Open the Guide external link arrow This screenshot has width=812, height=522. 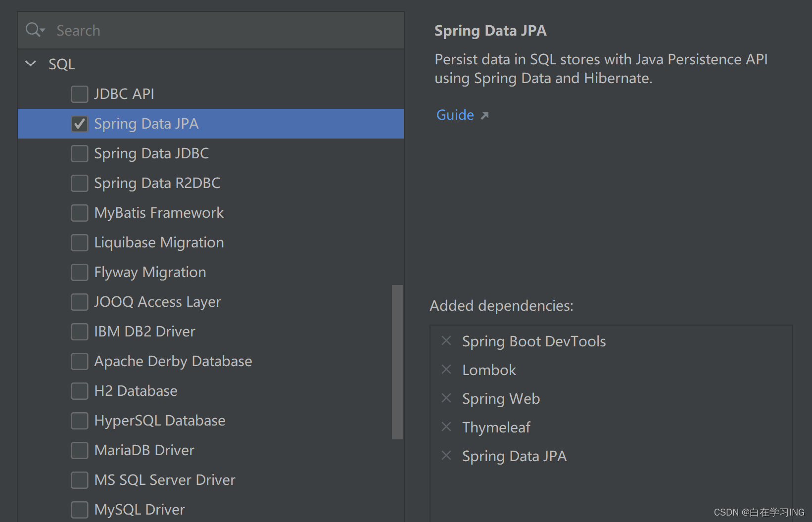coord(485,115)
